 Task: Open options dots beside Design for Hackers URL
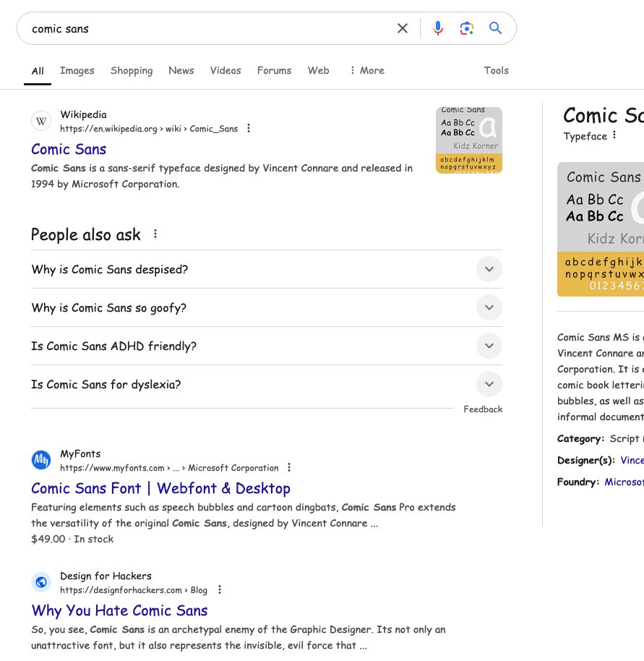[x=220, y=589]
